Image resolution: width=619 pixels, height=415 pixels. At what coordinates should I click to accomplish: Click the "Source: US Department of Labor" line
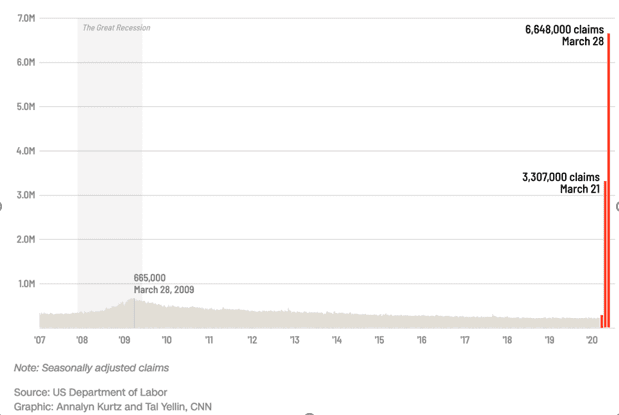90,392
